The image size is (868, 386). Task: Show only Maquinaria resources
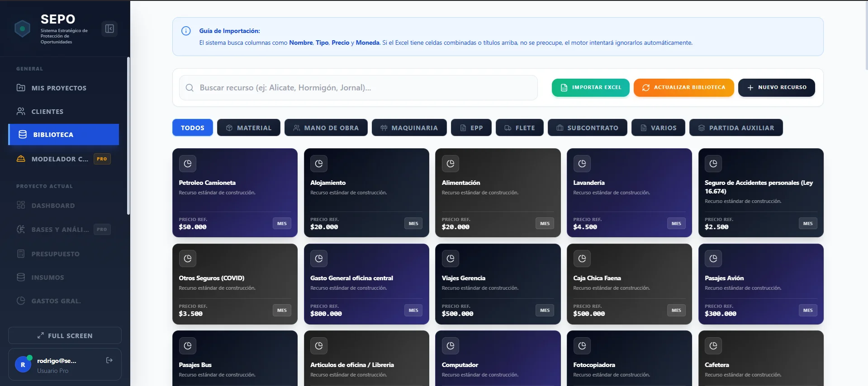409,128
